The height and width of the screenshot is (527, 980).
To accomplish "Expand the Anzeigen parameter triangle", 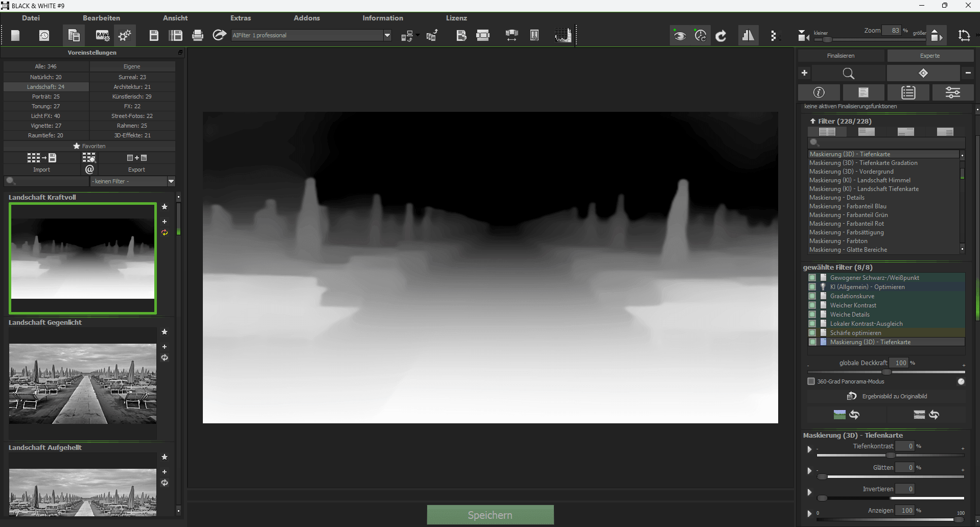I will [809, 514].
